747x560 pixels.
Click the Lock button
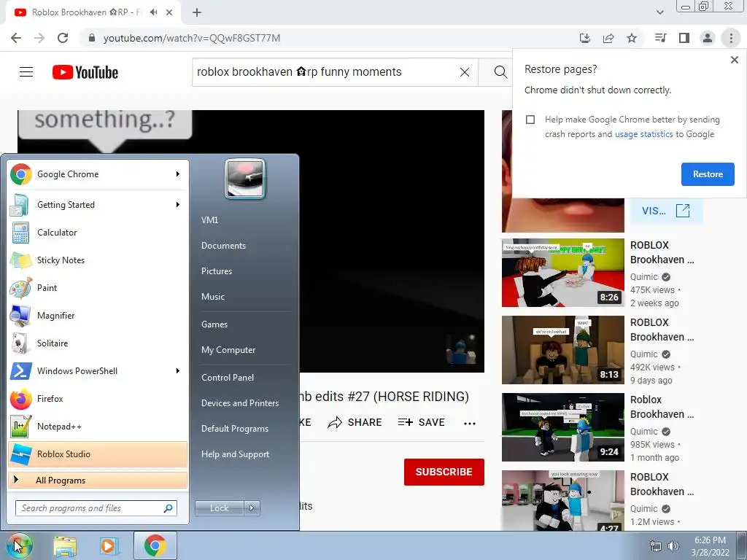coord(219,508)
